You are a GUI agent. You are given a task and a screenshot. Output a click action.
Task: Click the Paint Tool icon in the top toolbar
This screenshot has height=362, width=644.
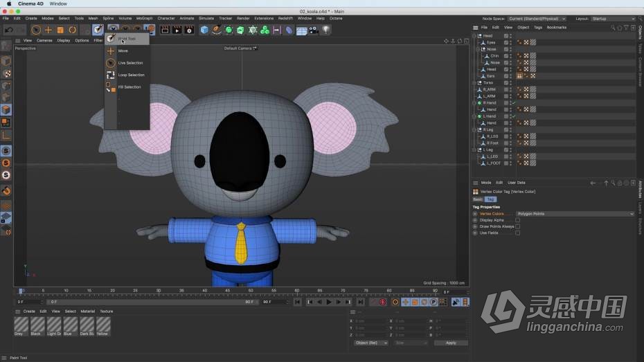coord(98,30)
